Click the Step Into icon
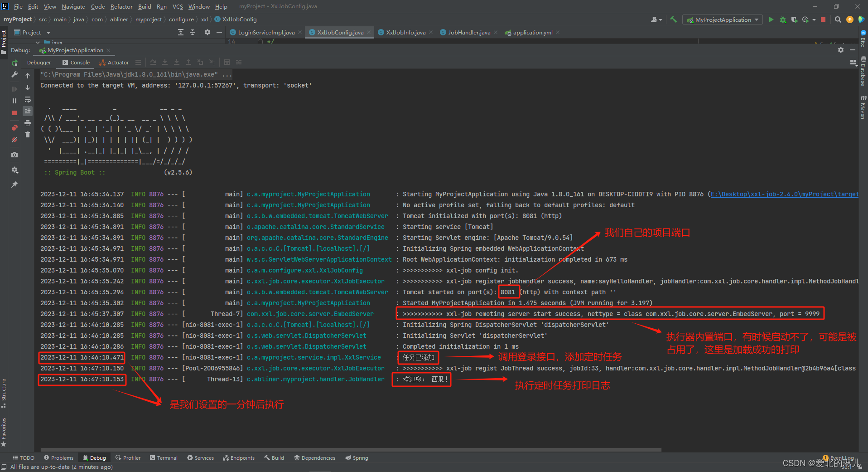 click(x=165, y=62)
